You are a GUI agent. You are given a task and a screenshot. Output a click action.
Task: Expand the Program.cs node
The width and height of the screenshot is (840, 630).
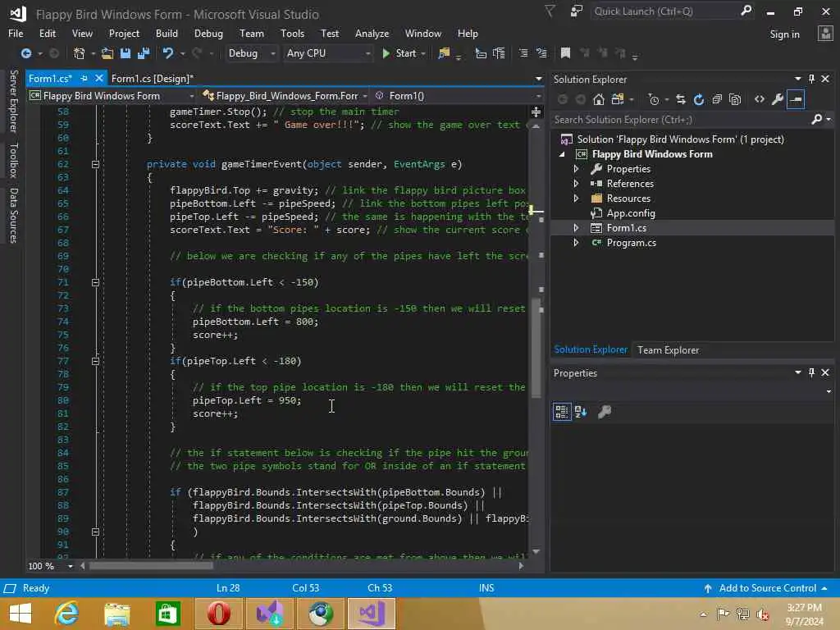coord(576,243)
